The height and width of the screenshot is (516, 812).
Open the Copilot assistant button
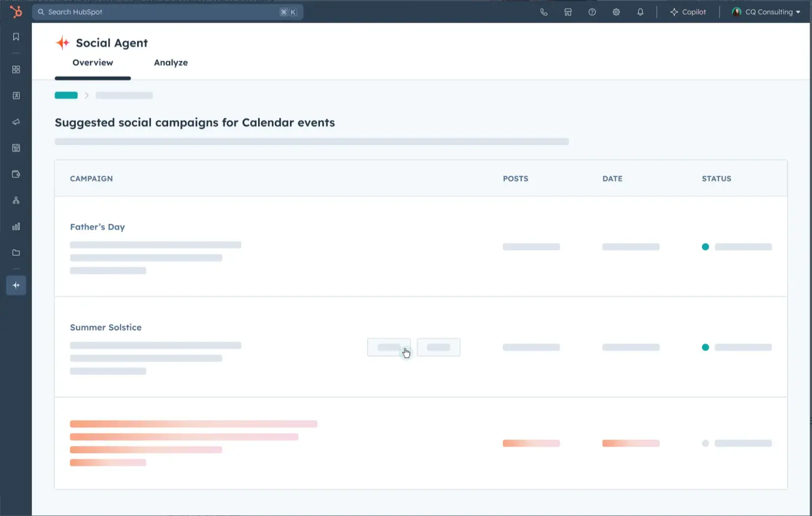688,12
